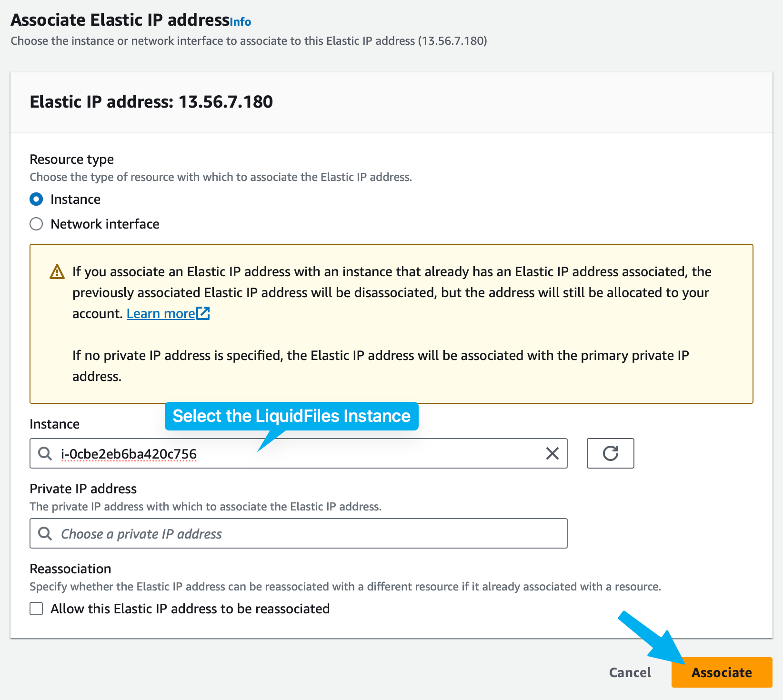This screenshot has height=700, width=783.
Task: Click the warning triangle icon in the notice box
Action: [x=56, y=271]
